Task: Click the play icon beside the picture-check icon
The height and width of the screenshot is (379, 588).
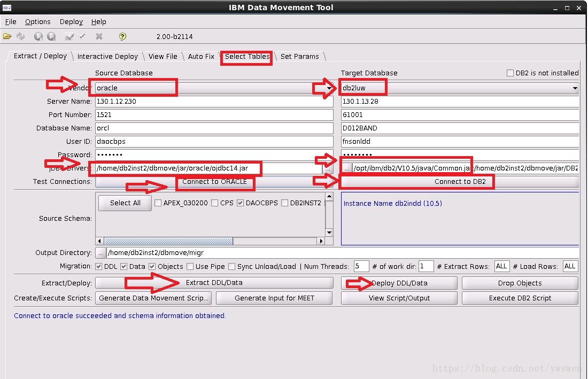Action: coord(51,36)
